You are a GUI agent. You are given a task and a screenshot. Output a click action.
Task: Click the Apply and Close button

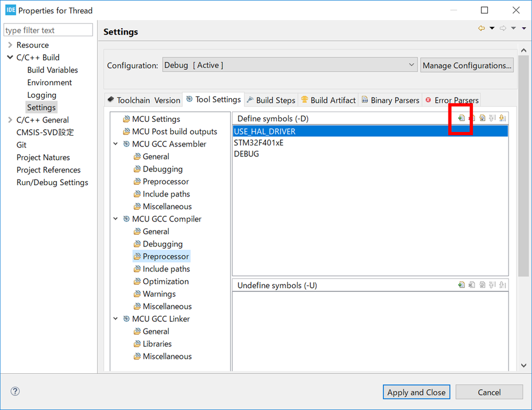click(416, 392)
